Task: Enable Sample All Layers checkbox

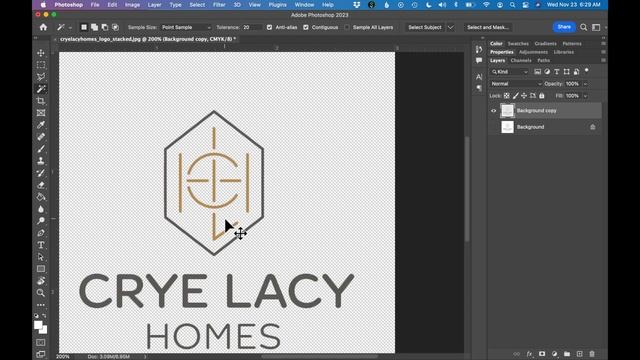Action: (347, 27)
